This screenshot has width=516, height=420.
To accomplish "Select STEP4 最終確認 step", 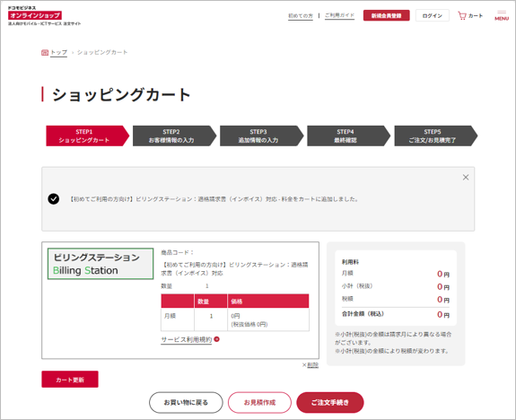I will (349, 136).
